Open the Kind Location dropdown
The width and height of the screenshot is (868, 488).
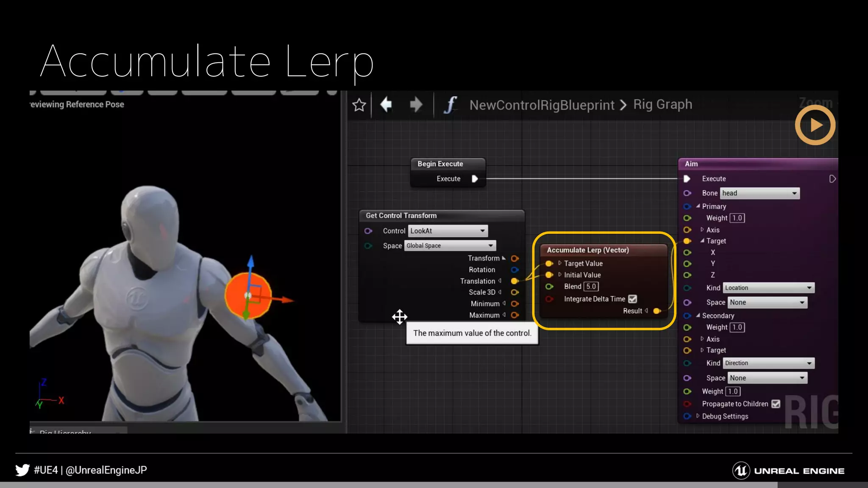pyautogui.click(x=768, y=288)
